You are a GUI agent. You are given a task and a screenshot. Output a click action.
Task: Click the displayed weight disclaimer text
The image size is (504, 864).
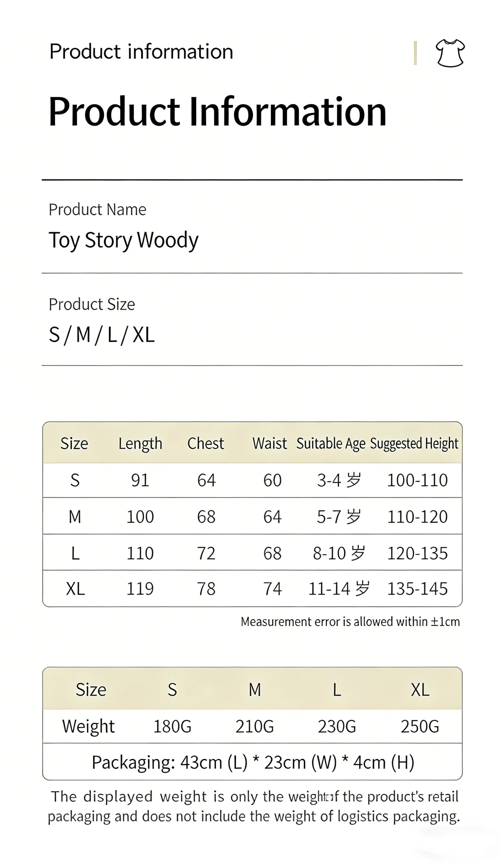click(253, 806)
